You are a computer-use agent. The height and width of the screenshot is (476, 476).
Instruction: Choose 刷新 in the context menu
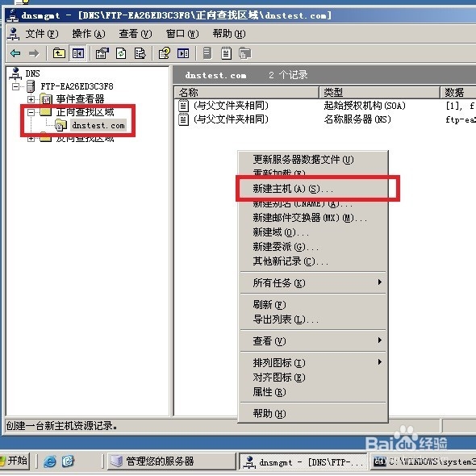pyautogui.click(x=313, y=304)
